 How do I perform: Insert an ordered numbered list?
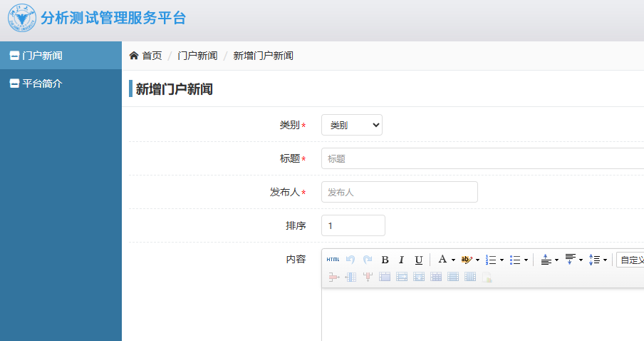[490, 260]
